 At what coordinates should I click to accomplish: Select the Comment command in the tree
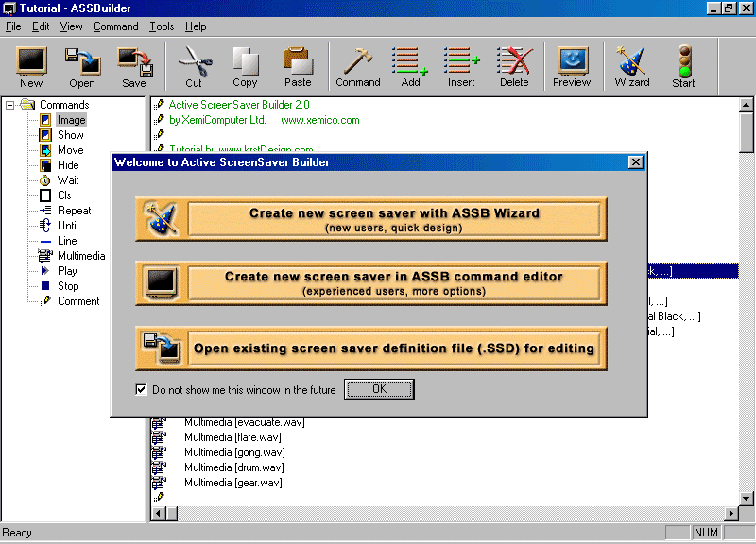(x=78, y=301)
